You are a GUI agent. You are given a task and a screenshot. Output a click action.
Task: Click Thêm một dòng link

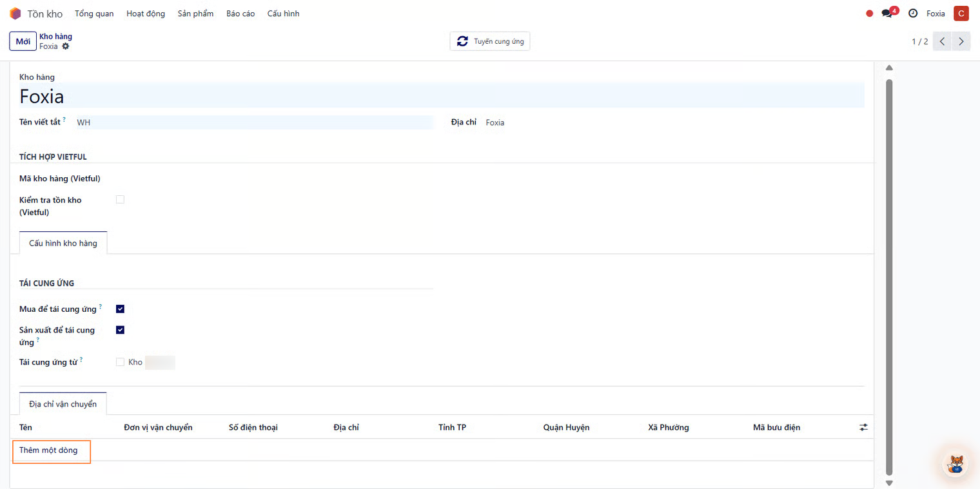[48, 450]
